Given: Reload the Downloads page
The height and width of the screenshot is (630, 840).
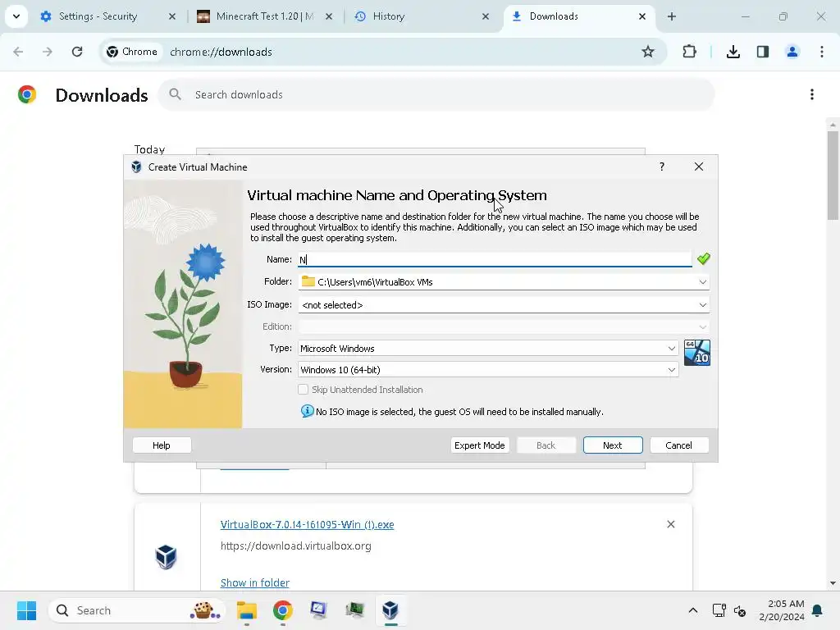Looking at the screenshot, I should (77, 52).
